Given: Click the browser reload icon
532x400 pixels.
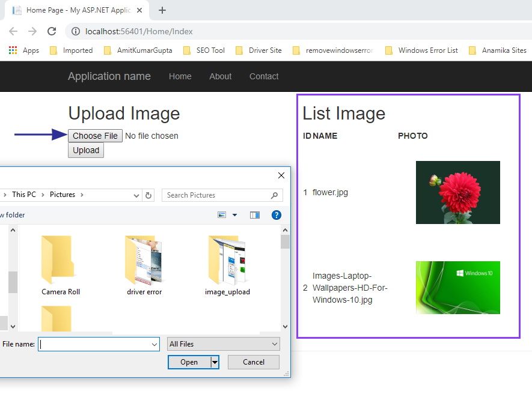Looking at the screenshot, I should pyautogui.click(x=52, y=31).
